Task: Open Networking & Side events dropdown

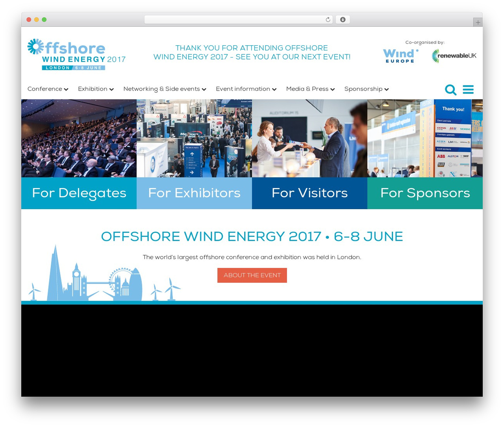Action: (x=165, y=89)
